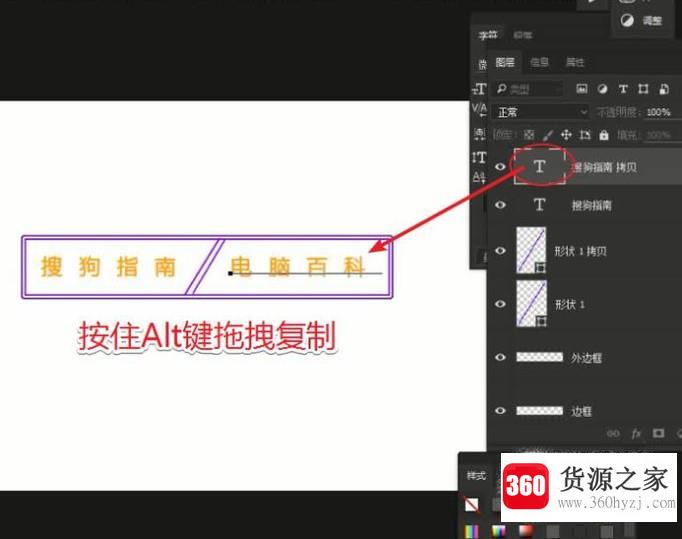682x539 pixels.
Task: Enable adjustment layer filter icon
Action: coord(602,89)
